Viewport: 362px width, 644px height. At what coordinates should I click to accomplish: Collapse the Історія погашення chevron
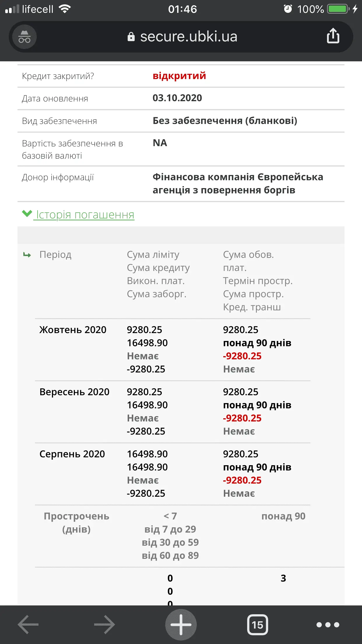[27, 214]
